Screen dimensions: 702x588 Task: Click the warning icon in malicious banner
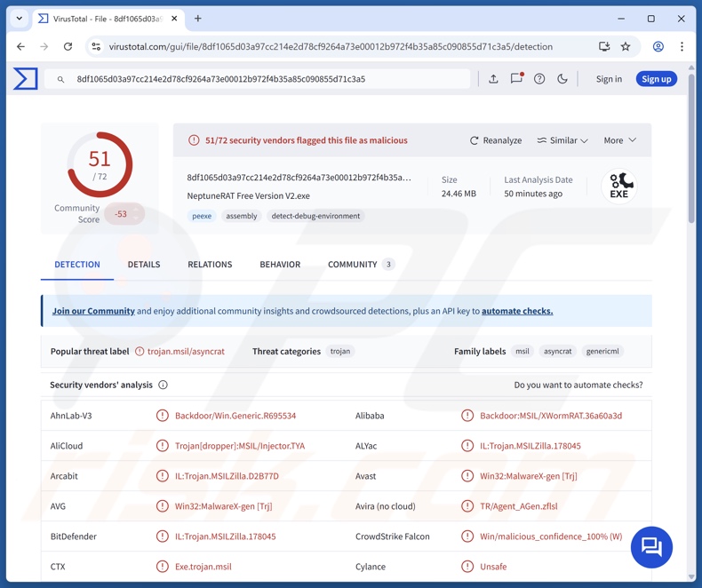pyautogui.click(x=194, y=140)
